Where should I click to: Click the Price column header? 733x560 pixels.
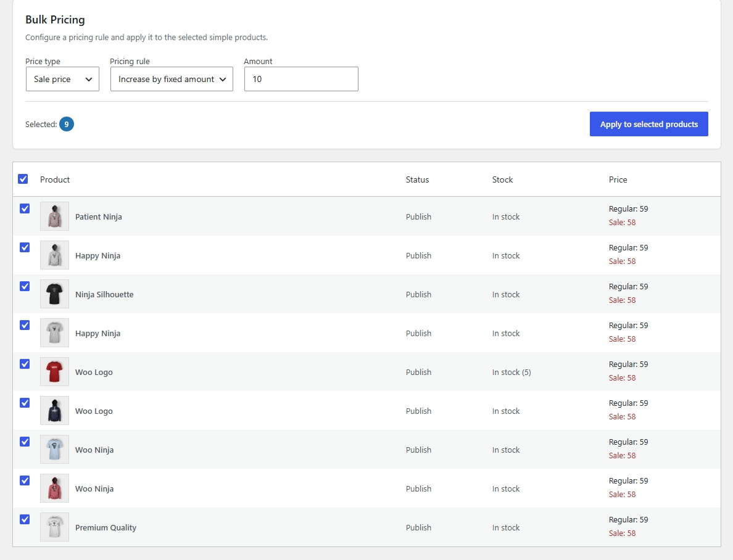click(618, 179)
